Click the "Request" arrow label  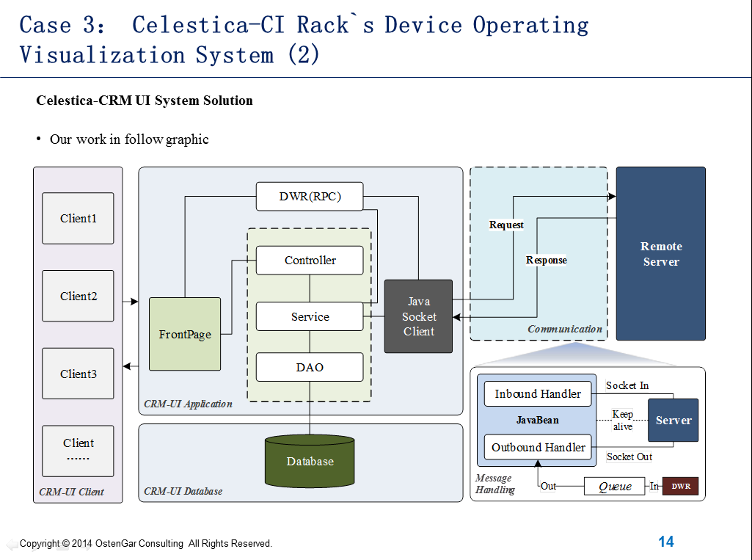pos(506,225)
